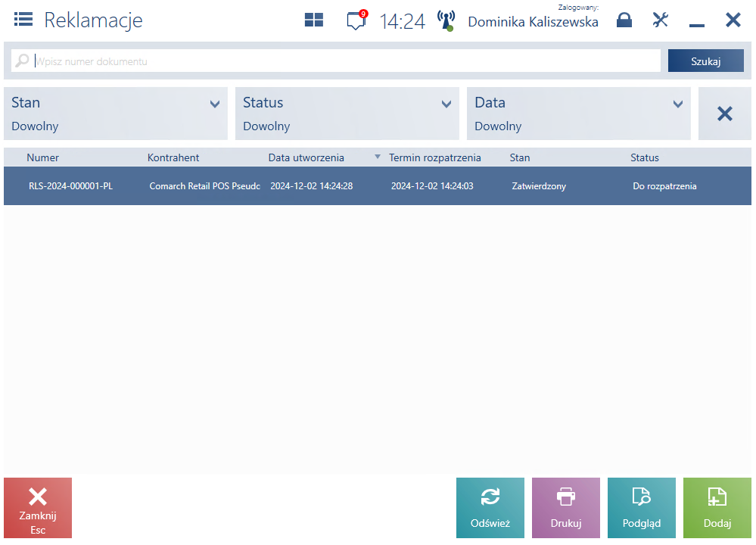Sort by Status column header
This screenshot has height=545, width=756.
tap(645, 157)
